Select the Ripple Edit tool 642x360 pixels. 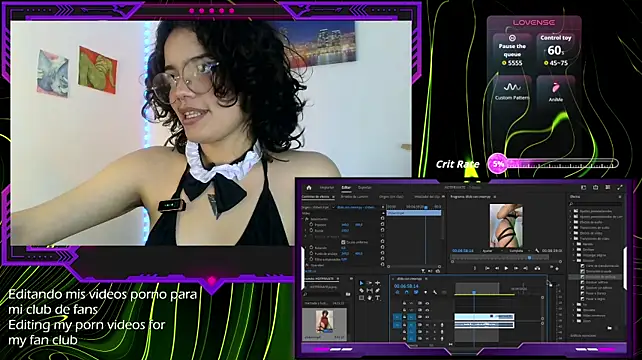[x=378, y=283]
